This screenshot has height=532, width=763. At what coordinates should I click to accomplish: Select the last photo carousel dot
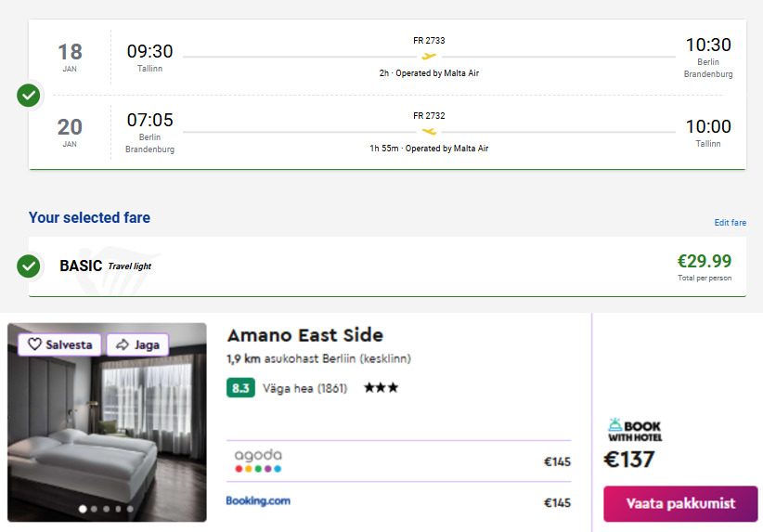130,509
